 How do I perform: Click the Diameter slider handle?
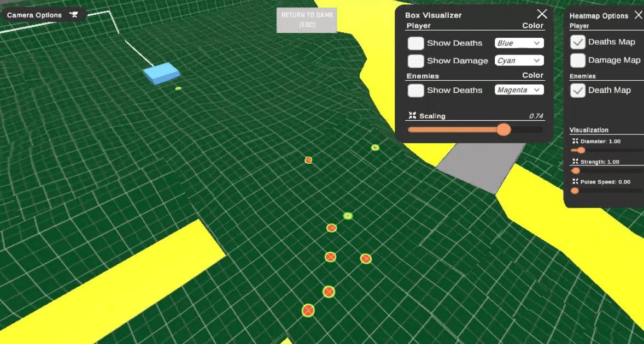tap(581, 151)
